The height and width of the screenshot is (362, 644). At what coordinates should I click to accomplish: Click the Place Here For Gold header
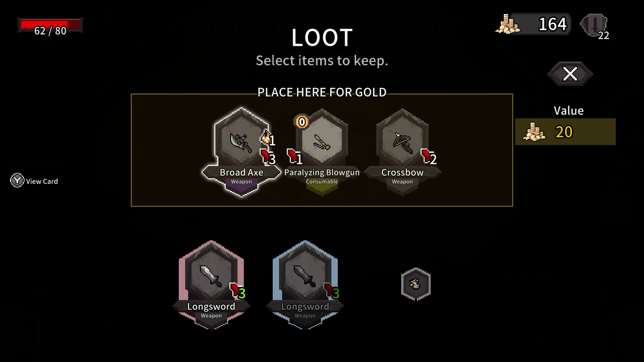tap(322, 92)
